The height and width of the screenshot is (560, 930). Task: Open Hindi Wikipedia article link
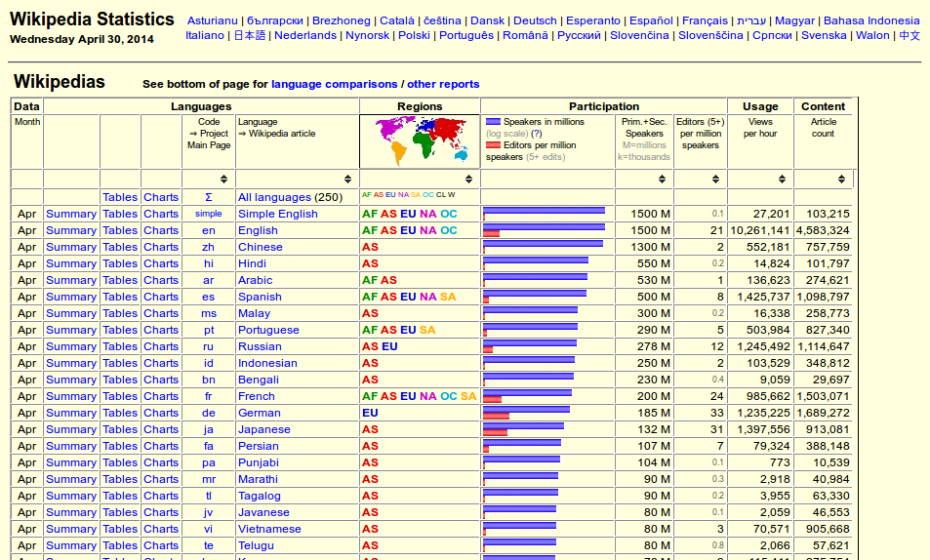pyautogui.click(x=252, y=263)
